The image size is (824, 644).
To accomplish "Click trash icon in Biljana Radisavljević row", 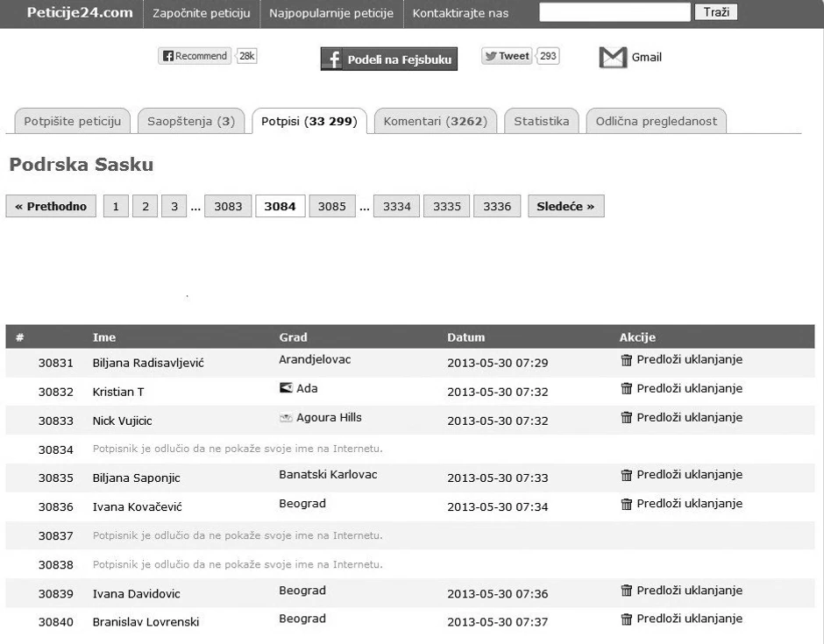I will click(x=627, y=360).
